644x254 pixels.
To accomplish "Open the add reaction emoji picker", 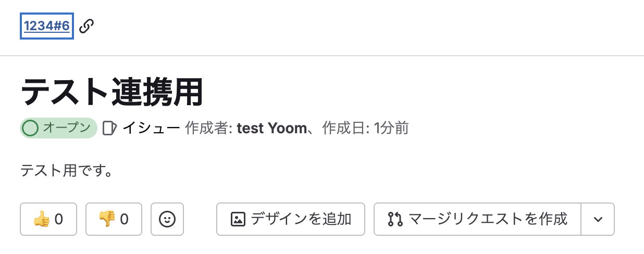I will tap(167, 219).
